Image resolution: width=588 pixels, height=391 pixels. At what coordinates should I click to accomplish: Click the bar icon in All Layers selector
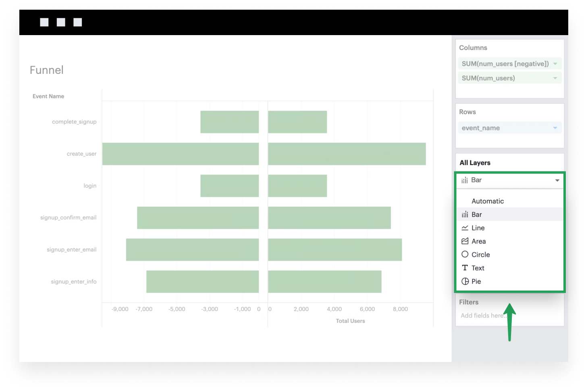[465, 180]
